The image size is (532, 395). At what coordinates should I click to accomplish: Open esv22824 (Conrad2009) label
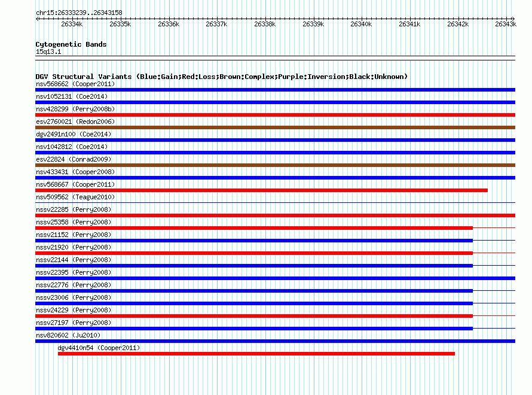coord(74,159)
